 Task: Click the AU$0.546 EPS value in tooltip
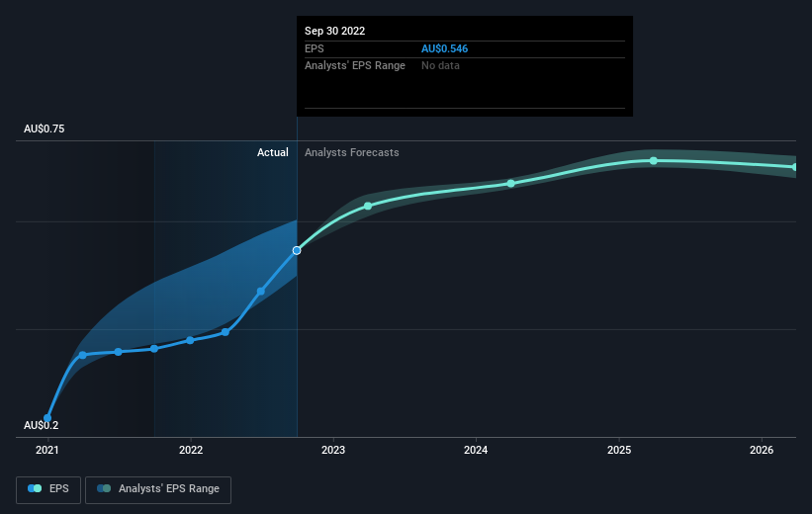click(x=444, y=48)
